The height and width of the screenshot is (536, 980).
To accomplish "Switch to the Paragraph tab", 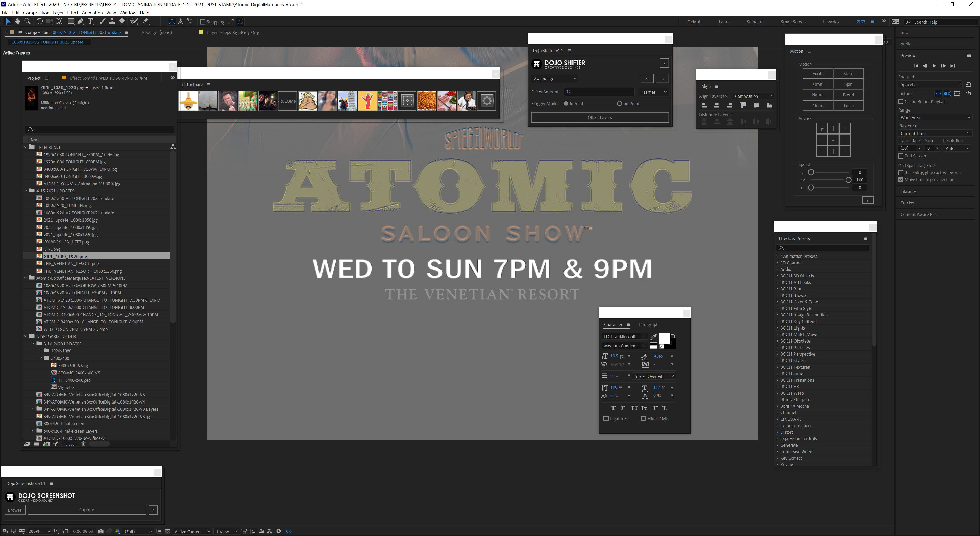I will coord(648,324).
